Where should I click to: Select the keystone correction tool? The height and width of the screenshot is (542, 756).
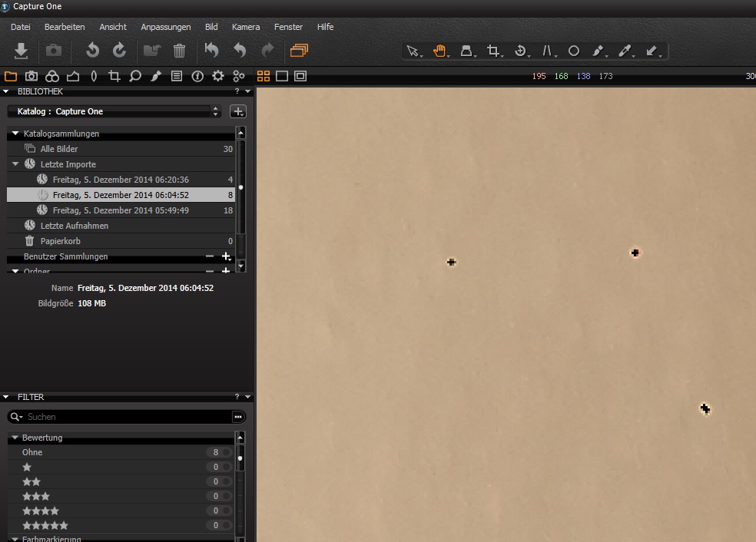click(x=548, y=51)
